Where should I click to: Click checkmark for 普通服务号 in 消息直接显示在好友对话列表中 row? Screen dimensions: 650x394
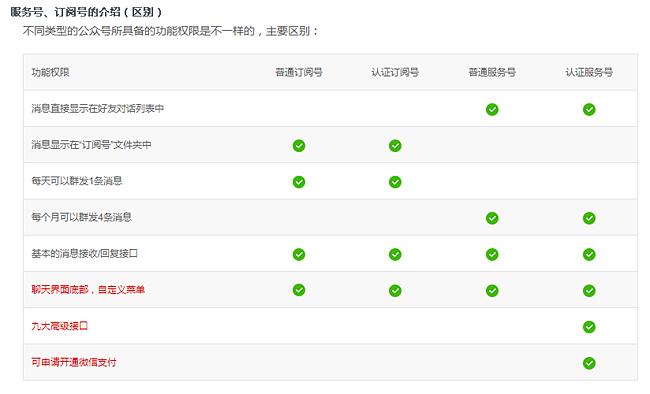point(492,109)
